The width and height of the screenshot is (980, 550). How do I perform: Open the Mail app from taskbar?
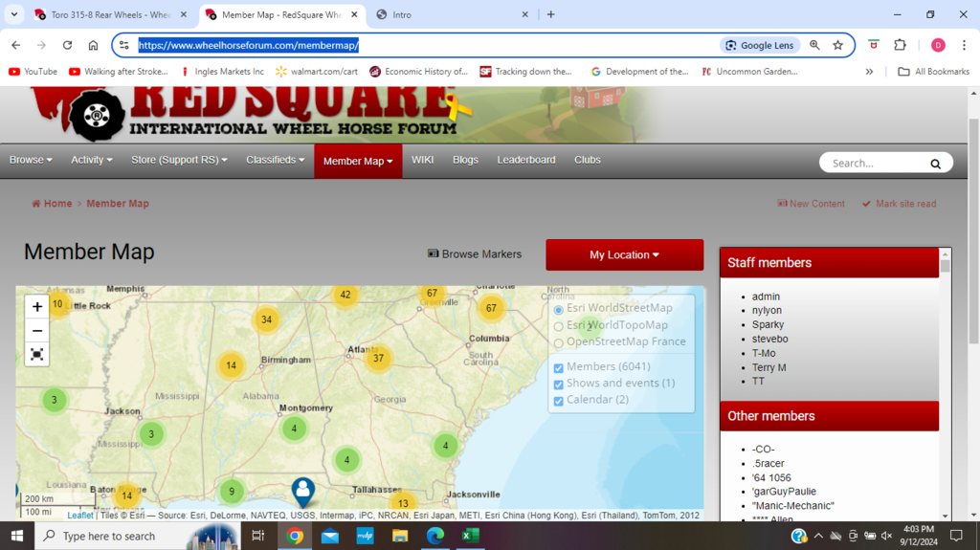(330, 536)
